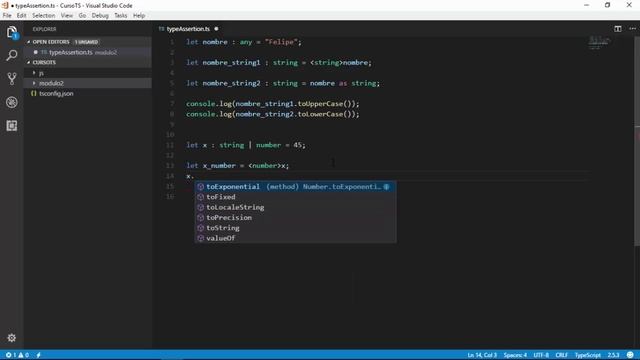Open the Manage gear icon
Image resolution: width=640 pixels, height=360 pixels.
coord(11,338)
